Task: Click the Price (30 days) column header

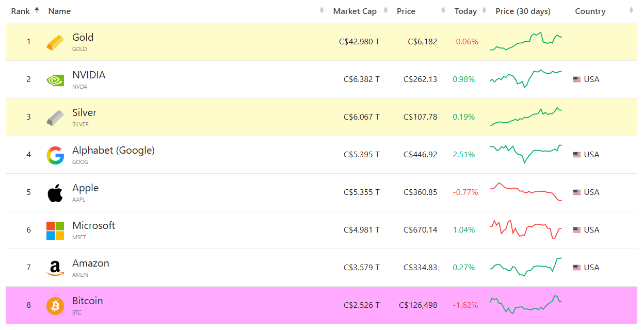Action: pyautogui.click(x=523, y=11)
